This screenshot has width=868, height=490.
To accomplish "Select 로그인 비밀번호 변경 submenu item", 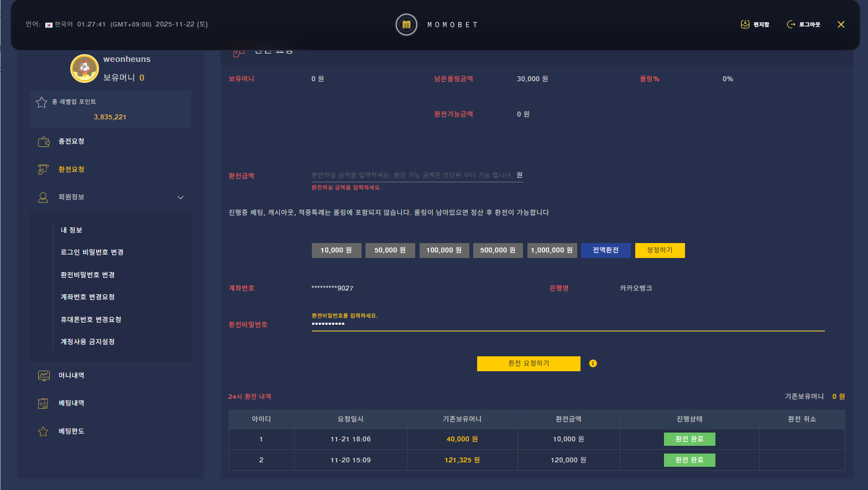I will (x=92, y=252).
